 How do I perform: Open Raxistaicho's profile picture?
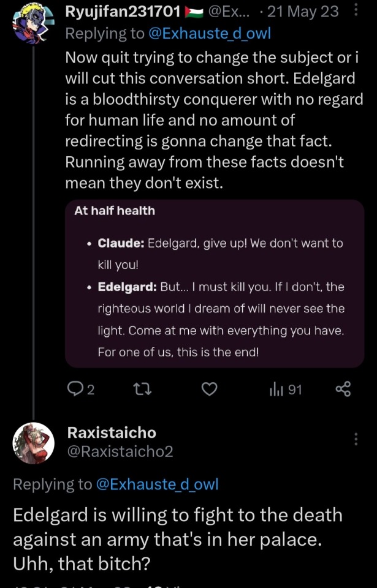[x=34, y=443]
